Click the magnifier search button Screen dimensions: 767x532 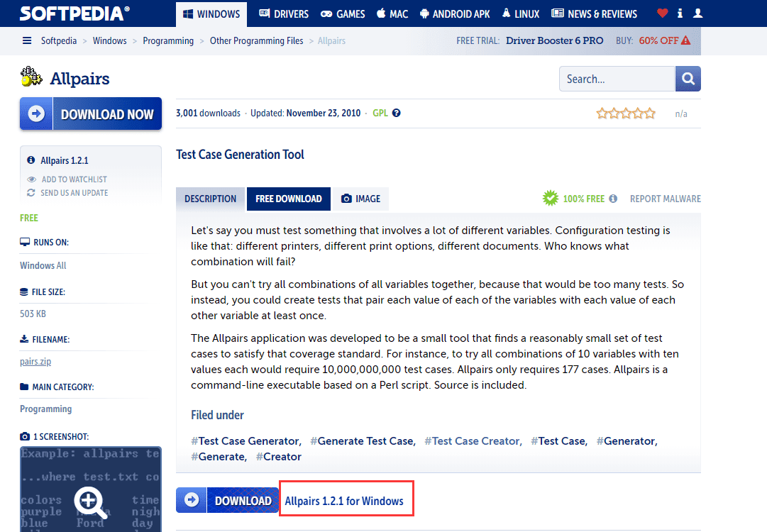point(688,79)
